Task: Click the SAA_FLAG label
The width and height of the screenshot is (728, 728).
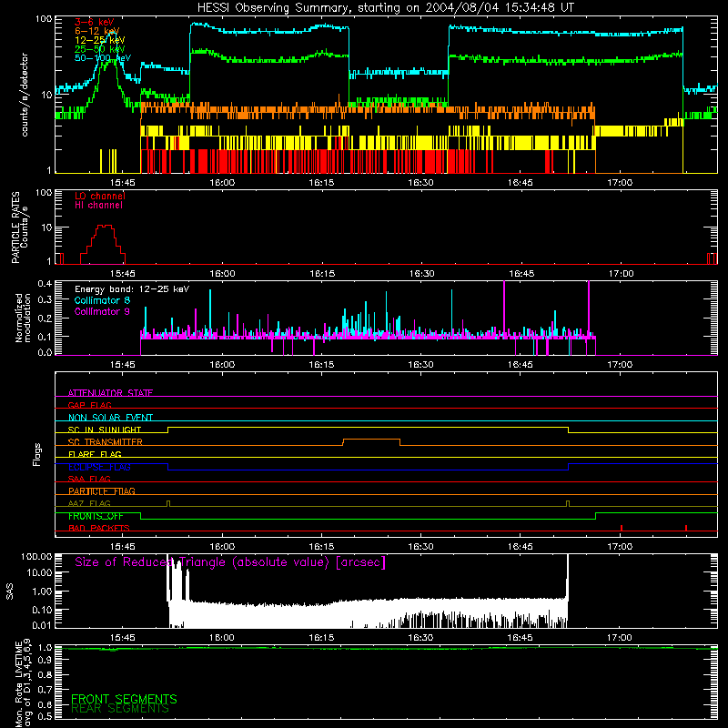Action: pyautogui.click(x=89, y=479)
